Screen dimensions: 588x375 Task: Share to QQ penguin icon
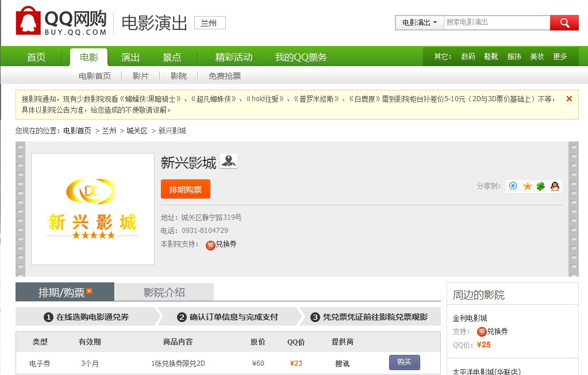point(555,186)
